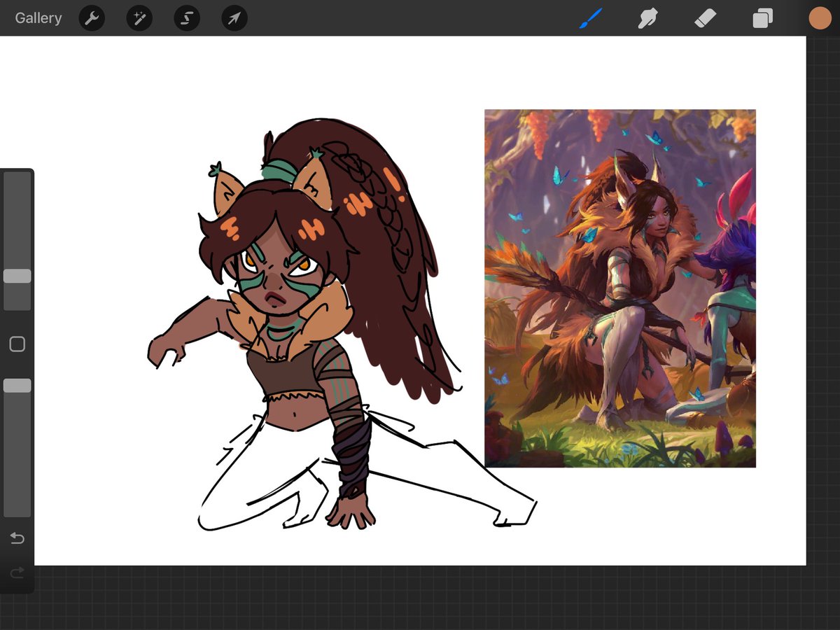Viewport: 840px width, 630px height.
Task: Tap the square Modify button on the sidebar
Action: coord(17,344)
